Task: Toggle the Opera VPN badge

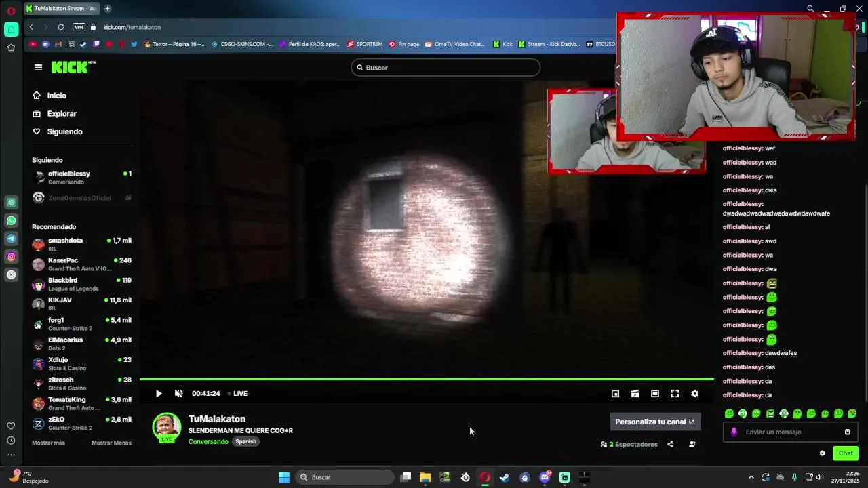Action: [x=79, y=27]
